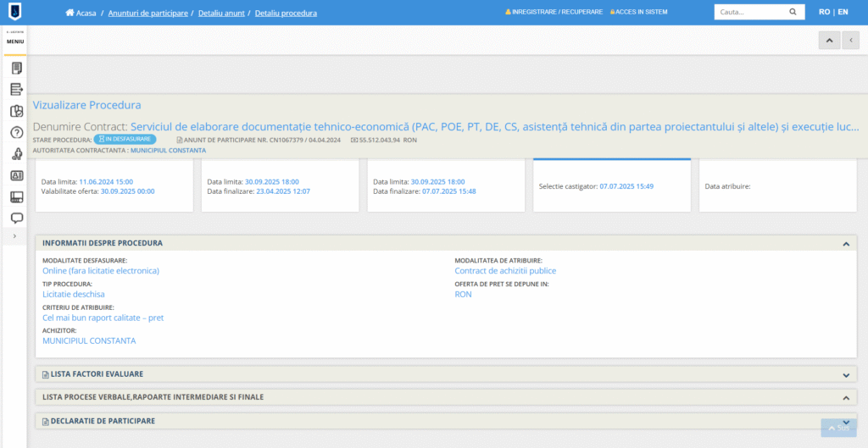The height and width of the screenshot is (448, 868).
Task: Click into the Cauta search field
Action: coord(749,13)
